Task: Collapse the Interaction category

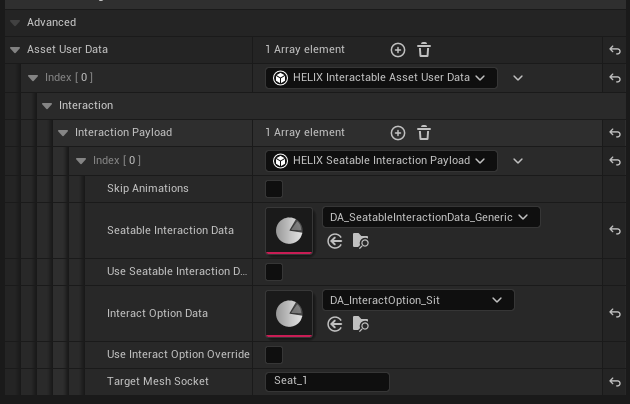Action: (47, 106)
